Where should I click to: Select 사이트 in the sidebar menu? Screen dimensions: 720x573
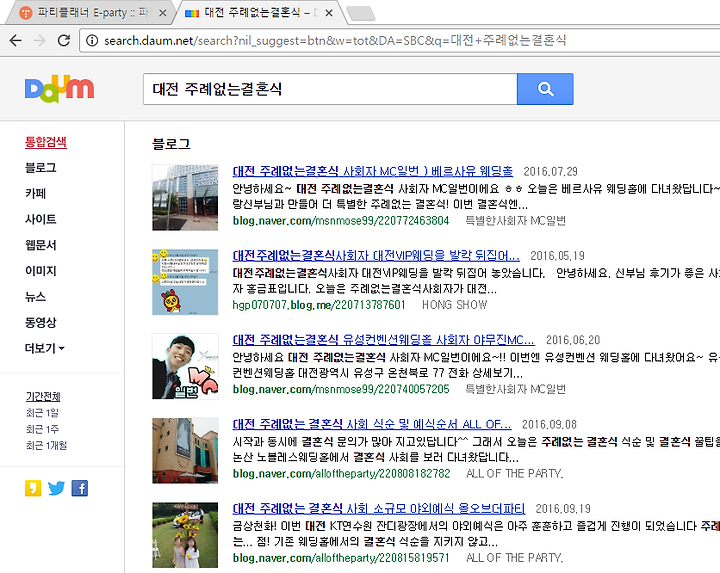pyautogui.click(x=40, y=219)
